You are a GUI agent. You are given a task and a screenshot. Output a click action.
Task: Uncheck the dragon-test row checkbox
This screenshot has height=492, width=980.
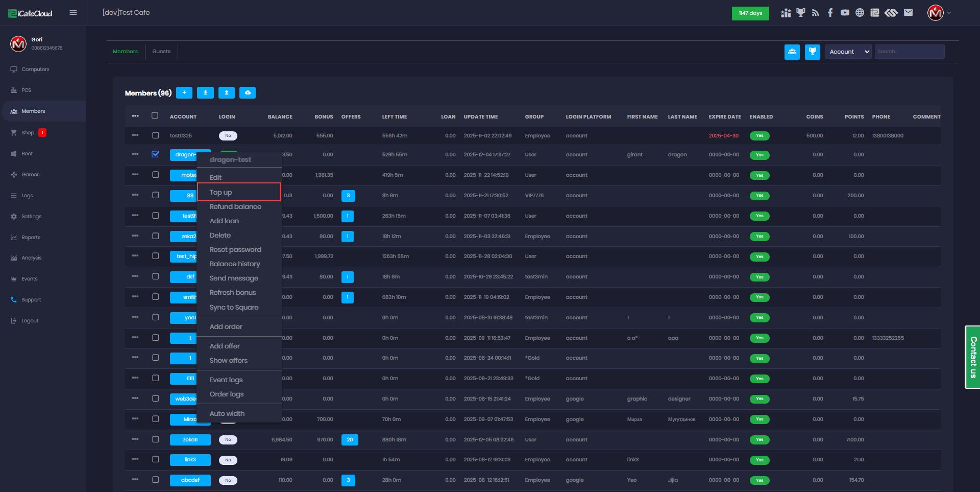tap(155, 154)
